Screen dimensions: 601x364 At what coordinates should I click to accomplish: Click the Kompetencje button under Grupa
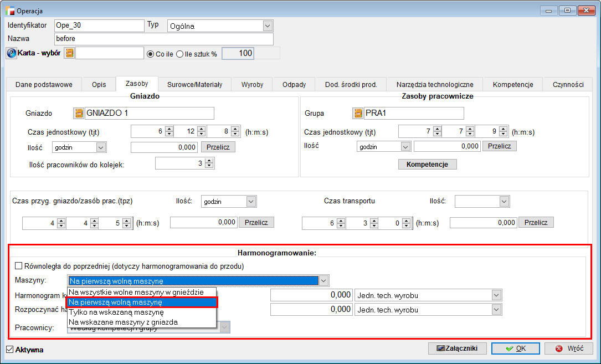427,165
